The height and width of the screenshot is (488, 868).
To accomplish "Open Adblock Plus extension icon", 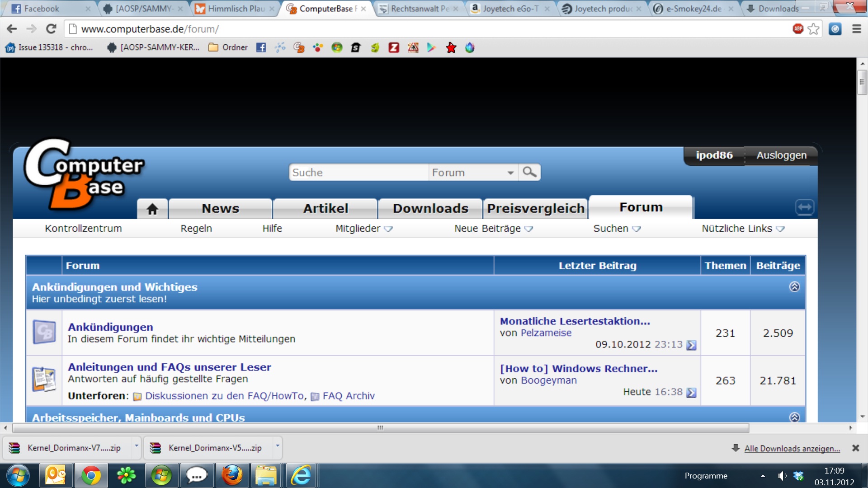I will pos(798,29).
